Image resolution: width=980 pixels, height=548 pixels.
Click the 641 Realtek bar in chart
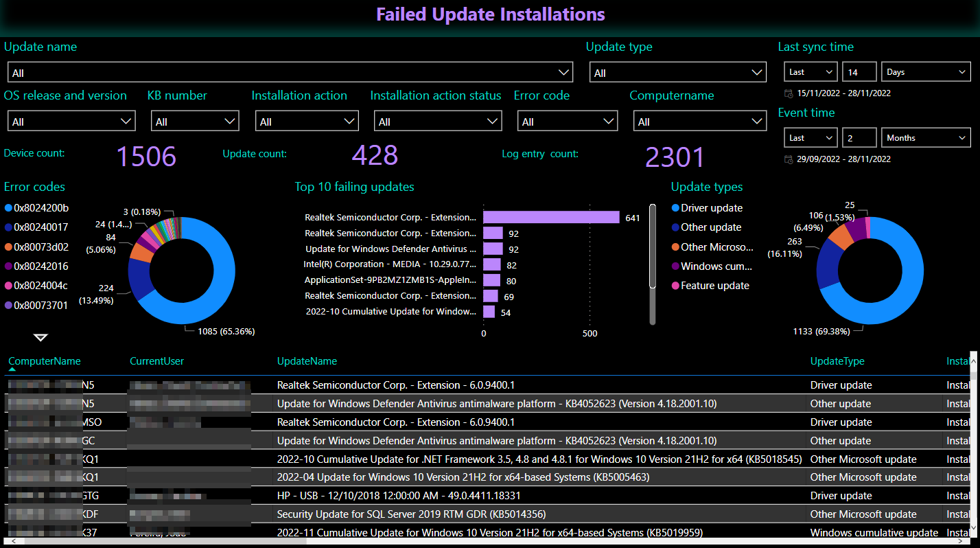[x=550, y=217]
